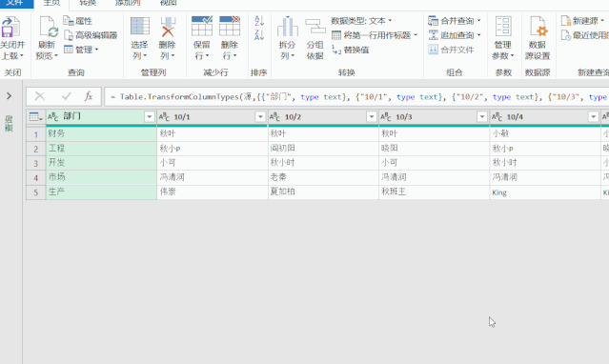Viewport: 609px width, 364px height.
Task: Click the formula bar text field
Action: (x=356, y=97)
